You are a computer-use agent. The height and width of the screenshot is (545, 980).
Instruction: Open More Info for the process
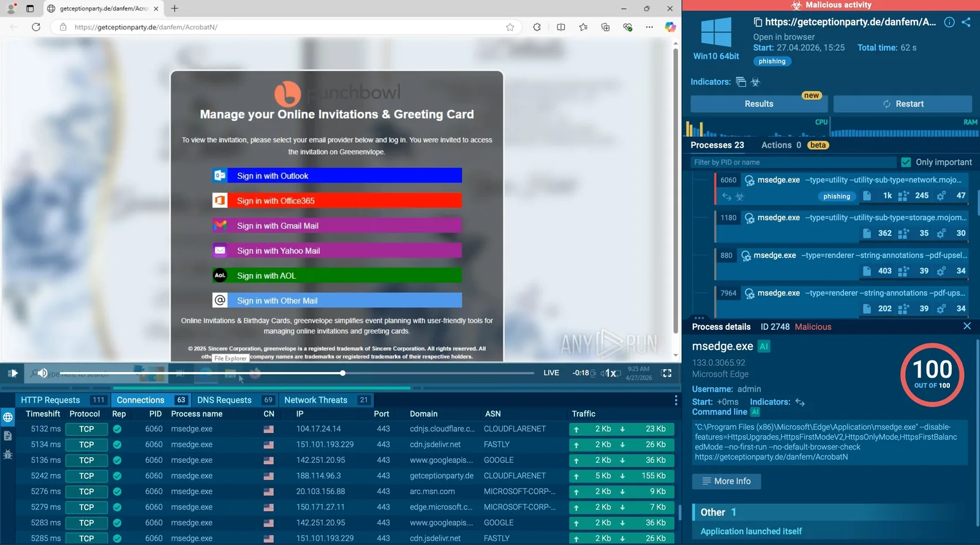[726, 481]
